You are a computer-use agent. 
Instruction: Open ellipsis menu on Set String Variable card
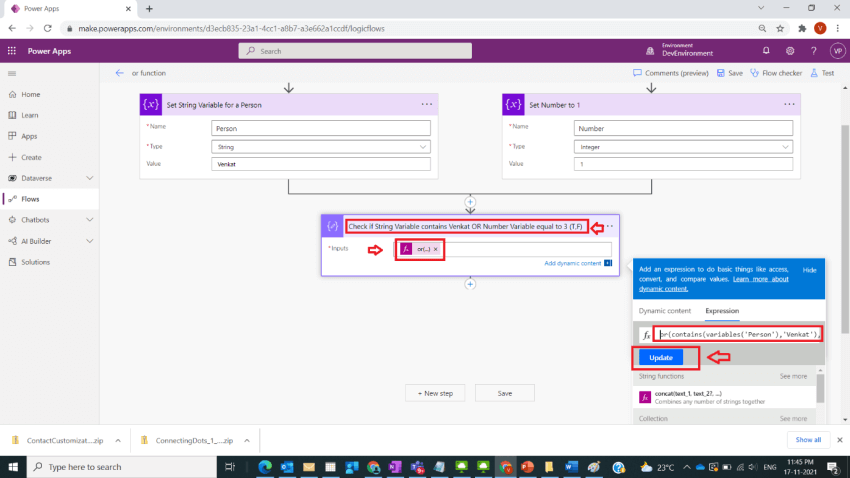coord(427,104)
